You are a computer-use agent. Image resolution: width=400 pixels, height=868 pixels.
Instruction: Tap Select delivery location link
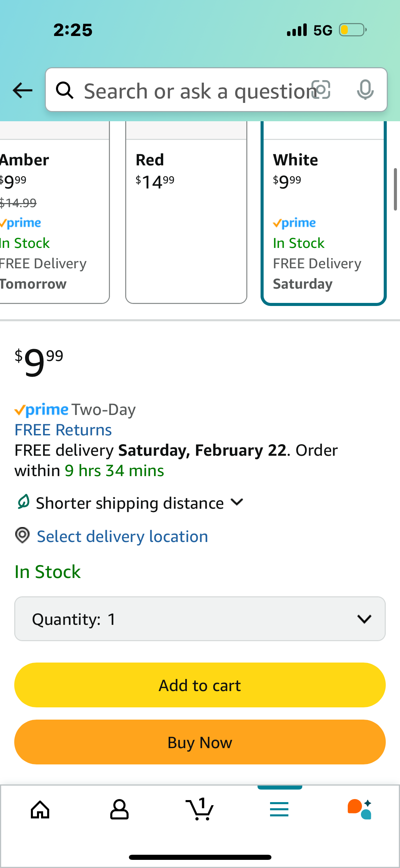[122, 537]
